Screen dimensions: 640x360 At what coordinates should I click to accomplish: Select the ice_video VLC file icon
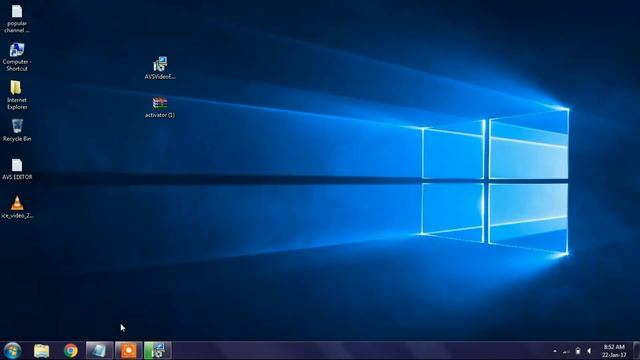pyautogui.click(x=17, y=207)
